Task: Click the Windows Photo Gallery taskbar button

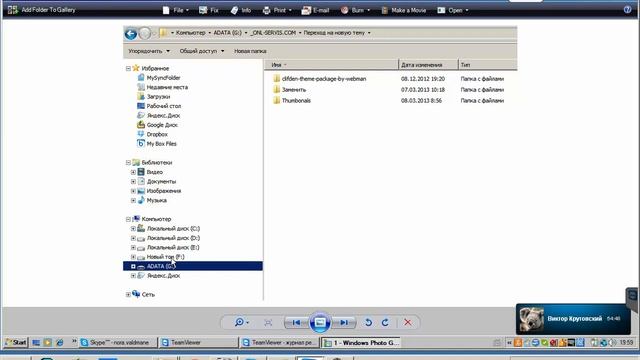Action: pos(361,343)
